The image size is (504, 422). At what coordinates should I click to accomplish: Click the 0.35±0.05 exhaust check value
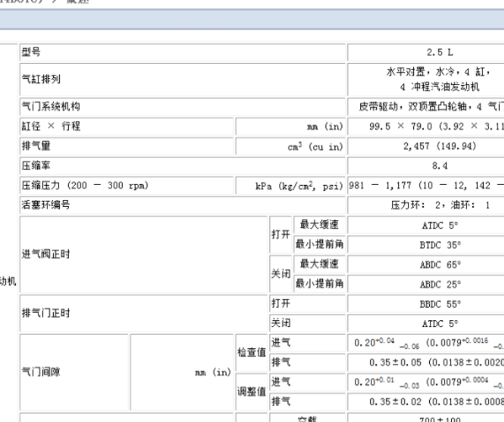click(437, 362)
